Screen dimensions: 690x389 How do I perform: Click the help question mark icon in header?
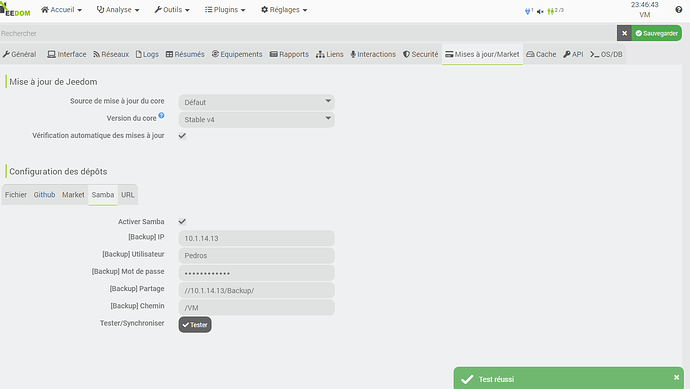[x=678, y=10]
